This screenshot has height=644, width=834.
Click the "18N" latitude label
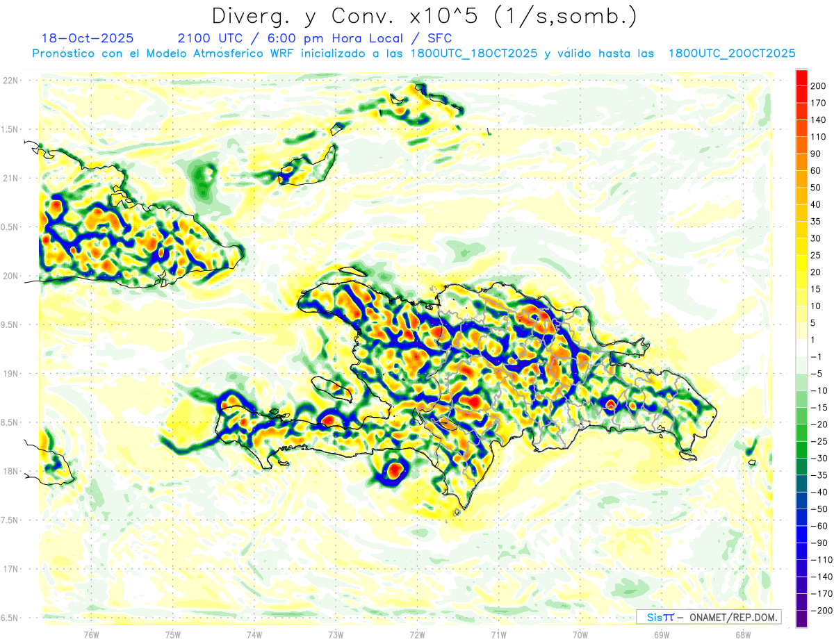10,471
